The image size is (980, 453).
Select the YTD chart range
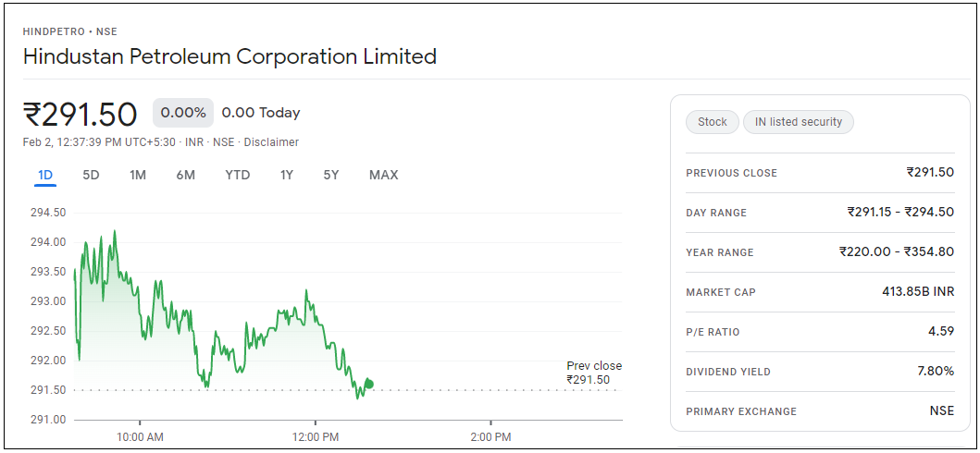point(238,176)
